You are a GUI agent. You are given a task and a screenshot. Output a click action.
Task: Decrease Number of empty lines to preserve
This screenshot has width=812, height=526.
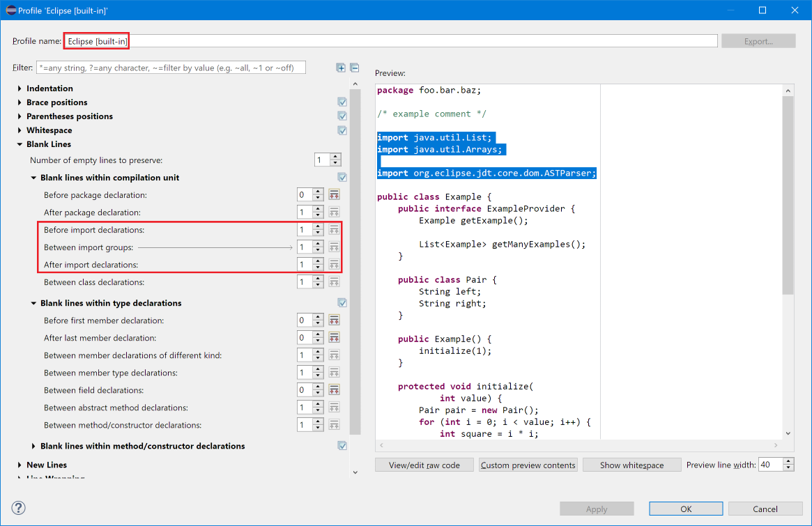[335, 164]
